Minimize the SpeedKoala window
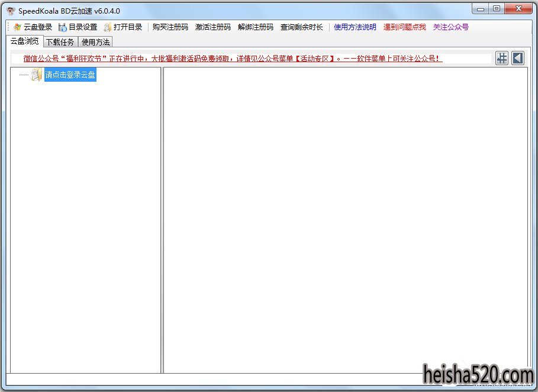The height and width of the screenshot is (392, 538). [481, 9]
